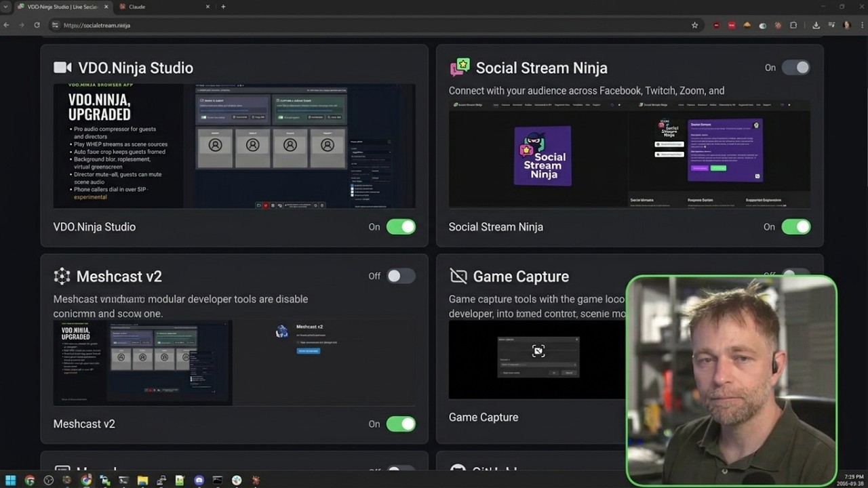Close the Claude browser tab

(209, 7)
